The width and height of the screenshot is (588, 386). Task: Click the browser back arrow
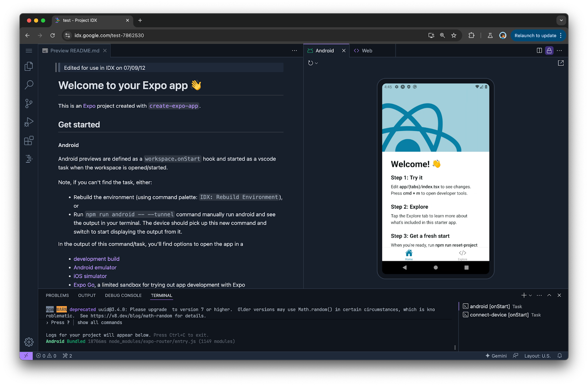(x=27, y=35)
